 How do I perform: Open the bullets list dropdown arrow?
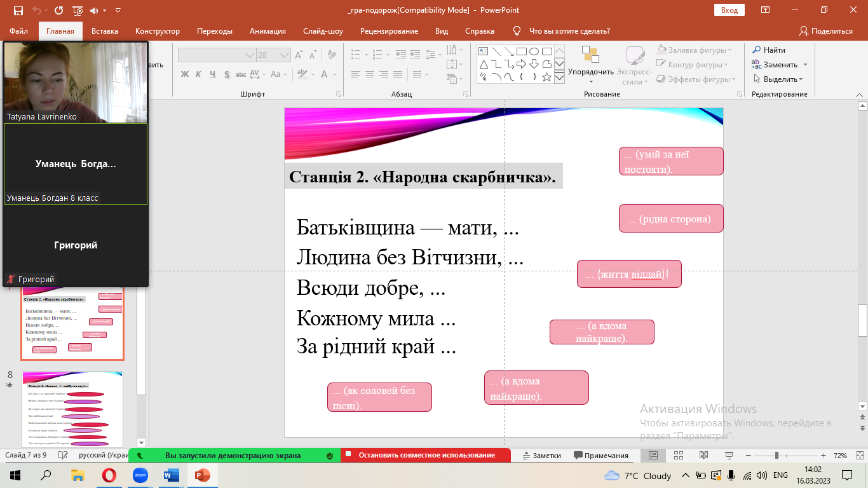[x=365, y=55]
